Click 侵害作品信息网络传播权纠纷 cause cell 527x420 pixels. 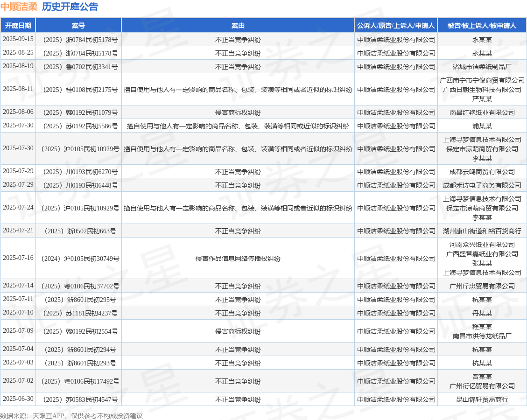click(238, 259)
